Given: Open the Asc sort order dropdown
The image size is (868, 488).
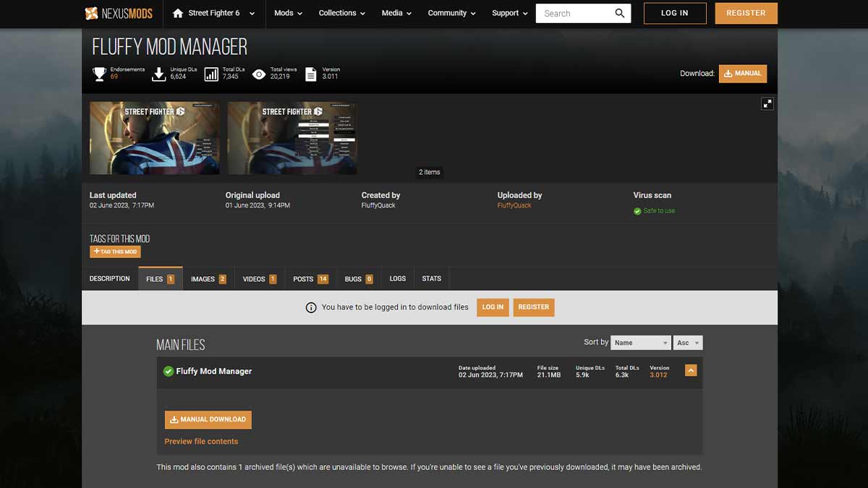Looking at the screenshot, I should (x=688, y=343).
